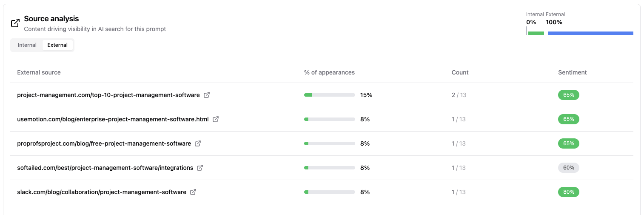Click the Source analysis header icon
This screenshot has width=644, height=215.
click(15, 23)
